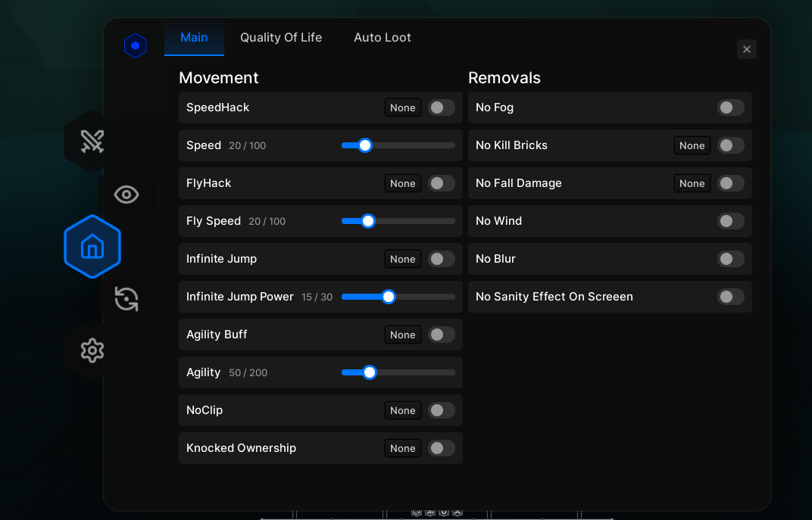Image resolution: width=812 pixels, height=520 pixels.
Task: Turn on the No Fog switch
Action: pos(730,107)
